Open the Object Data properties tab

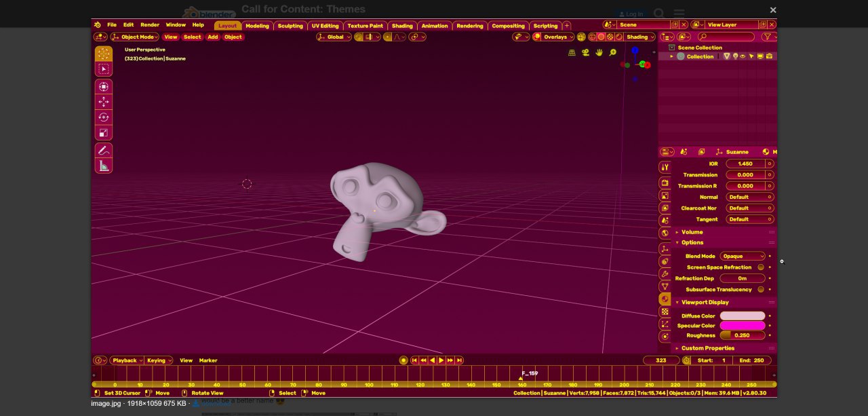click(665, 286)
